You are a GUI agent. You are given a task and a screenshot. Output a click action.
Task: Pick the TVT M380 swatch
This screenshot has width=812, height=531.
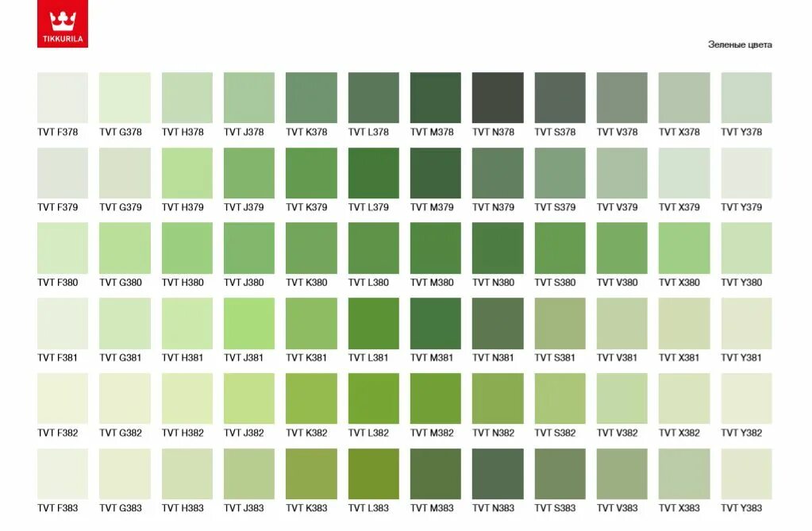[436, 248]
